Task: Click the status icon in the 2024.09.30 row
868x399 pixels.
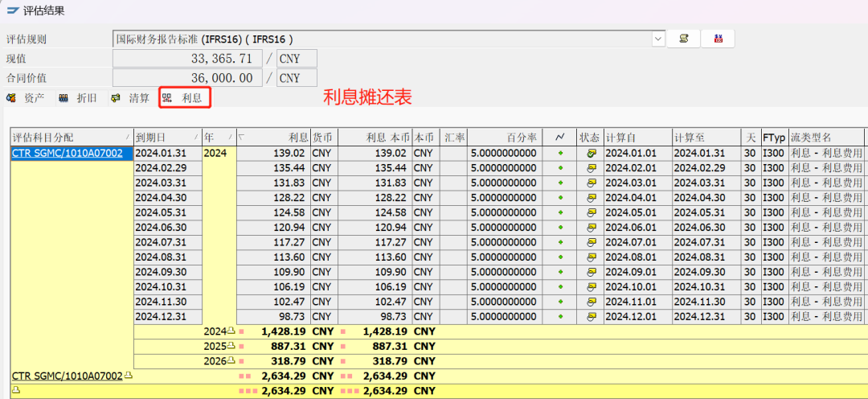Action: click(592, 272)
